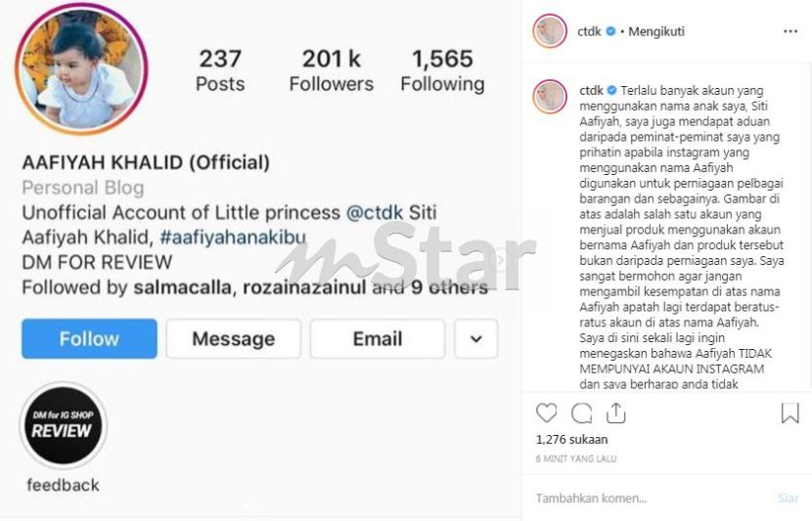Open ctdk avatar beside the caption
The height and width of the screenshot is (521, 812).
pos(550,96)
